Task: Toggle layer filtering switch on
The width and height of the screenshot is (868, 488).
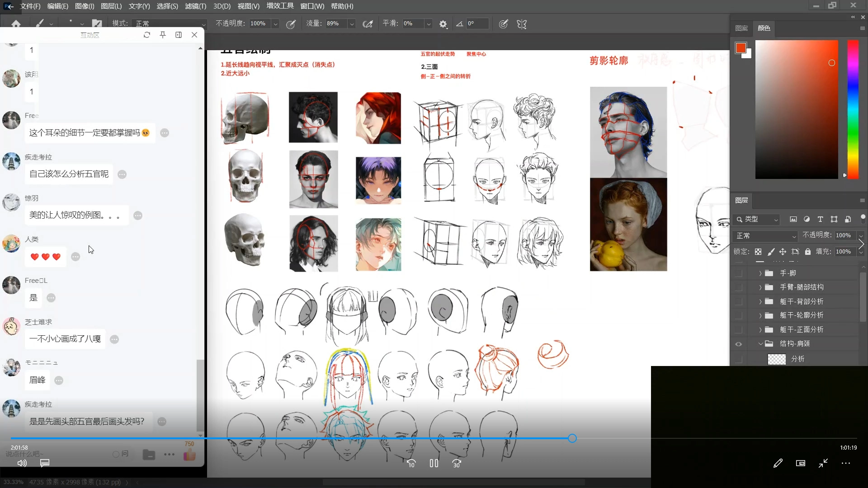Action: click(863, 218)
